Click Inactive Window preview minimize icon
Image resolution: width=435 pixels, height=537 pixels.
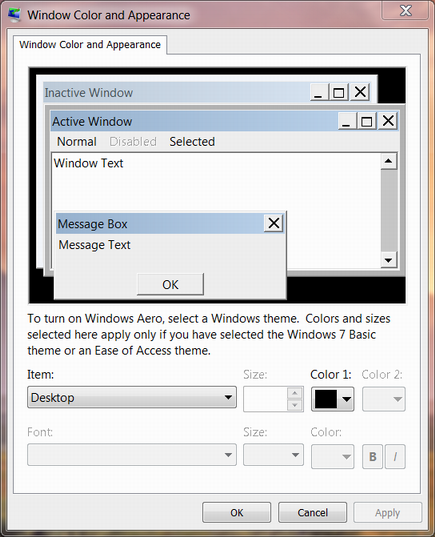tap(319, 92)
